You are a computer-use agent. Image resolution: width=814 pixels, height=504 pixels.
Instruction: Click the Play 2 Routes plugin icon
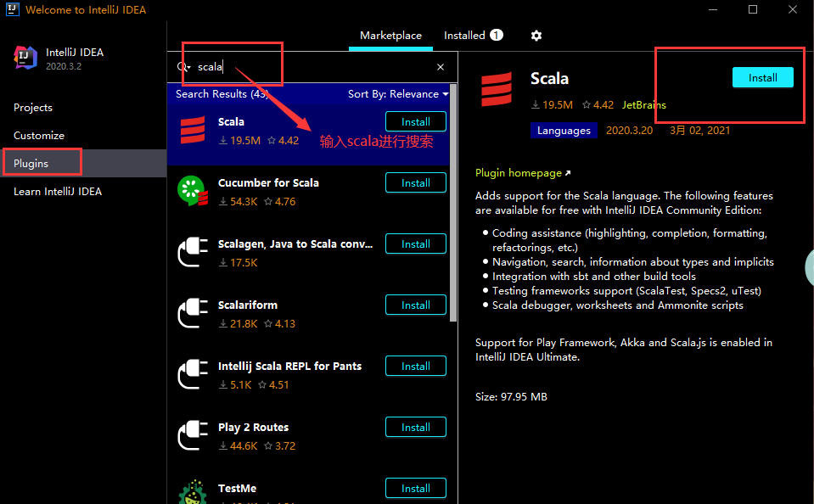(x=193, y=435)
